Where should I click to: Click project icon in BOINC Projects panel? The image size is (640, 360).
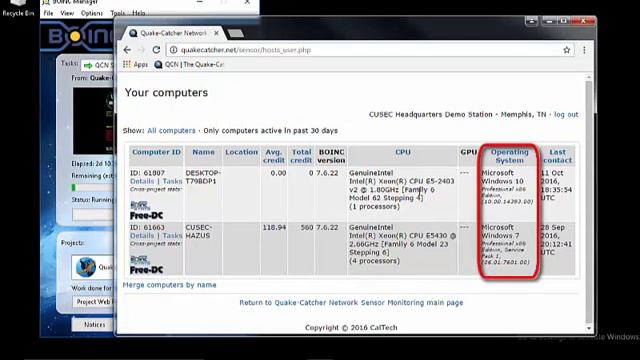click(x=86, y=267)
